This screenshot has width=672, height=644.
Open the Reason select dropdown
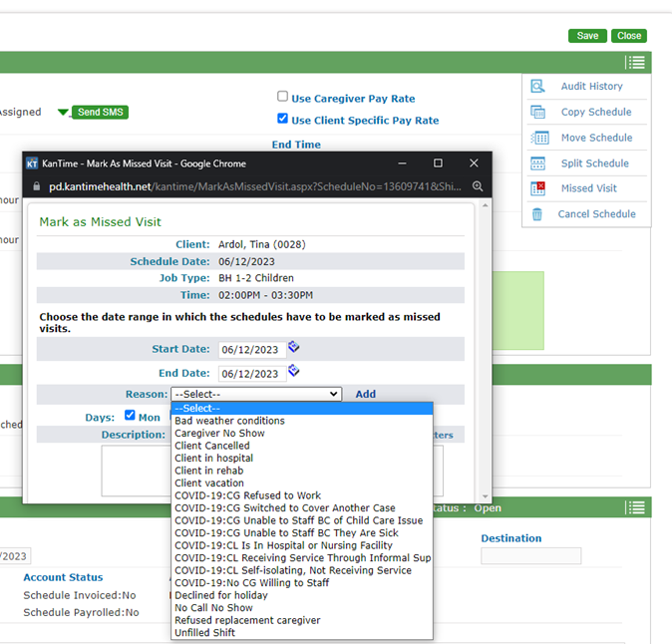tap(255, 394)
